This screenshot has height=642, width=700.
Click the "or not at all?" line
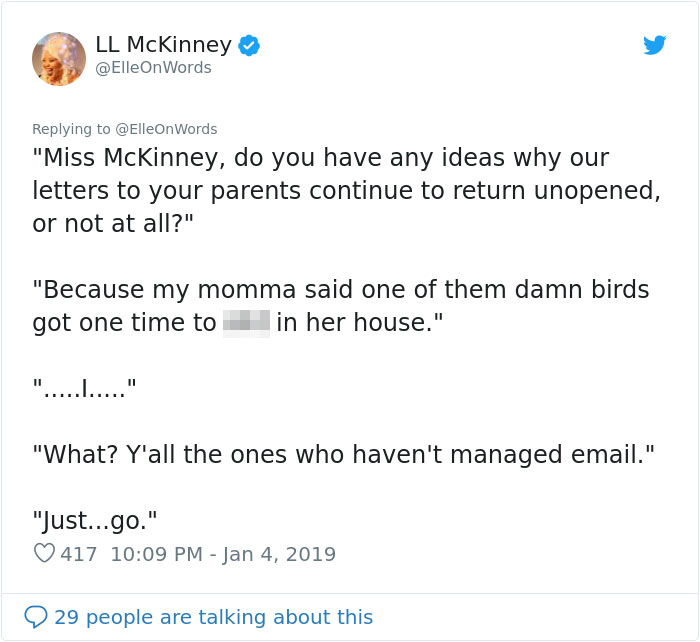coord(112,224)
